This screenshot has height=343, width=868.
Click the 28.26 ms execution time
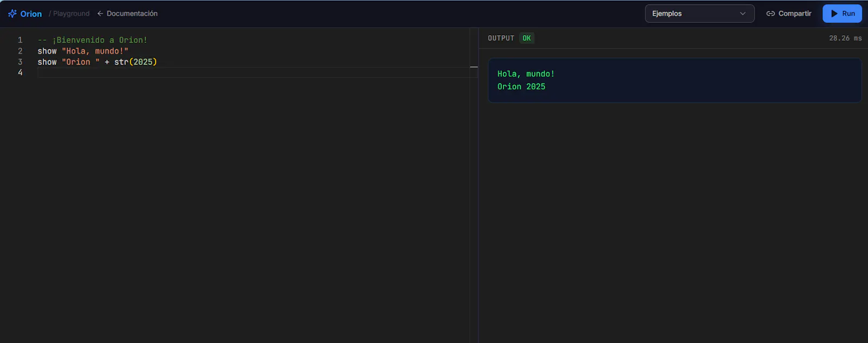point(845,38)
